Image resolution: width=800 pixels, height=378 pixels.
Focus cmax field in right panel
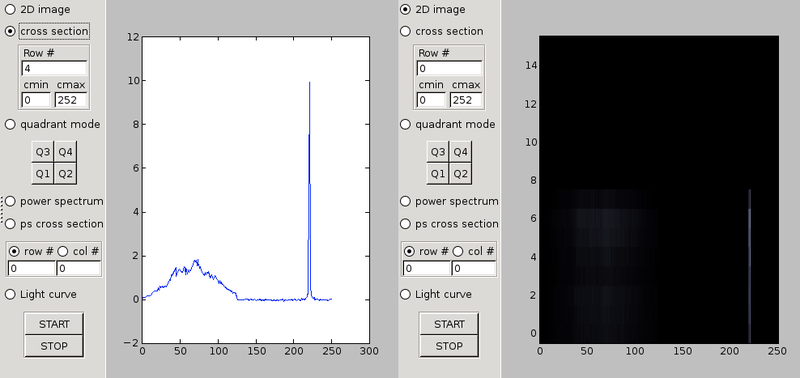(466, 100)
